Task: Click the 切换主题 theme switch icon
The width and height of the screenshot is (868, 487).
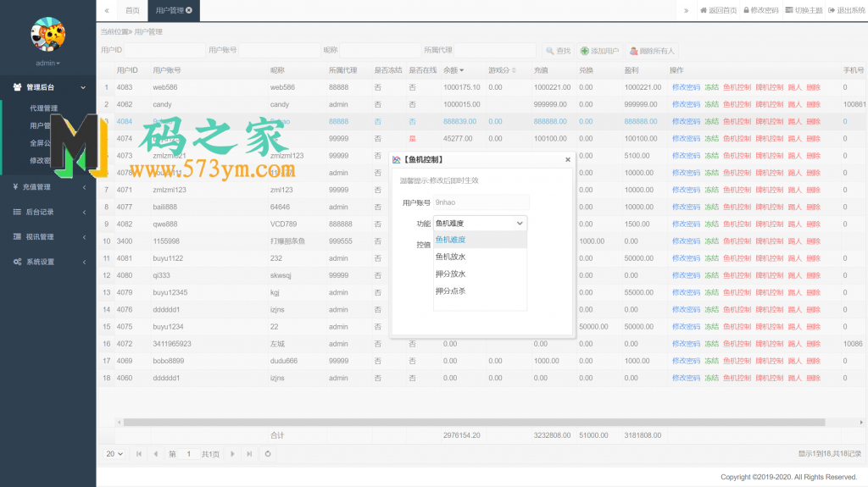Action: coord(788,10)
